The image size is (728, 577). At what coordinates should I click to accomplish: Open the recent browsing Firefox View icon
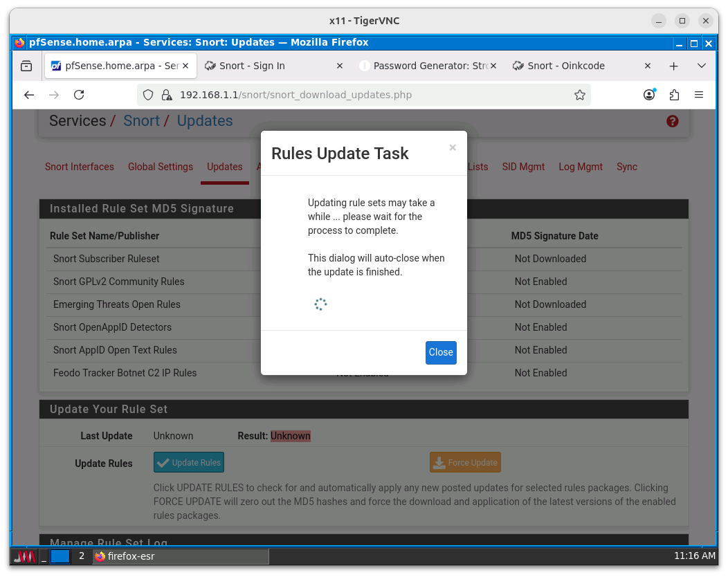click(27, 66)
